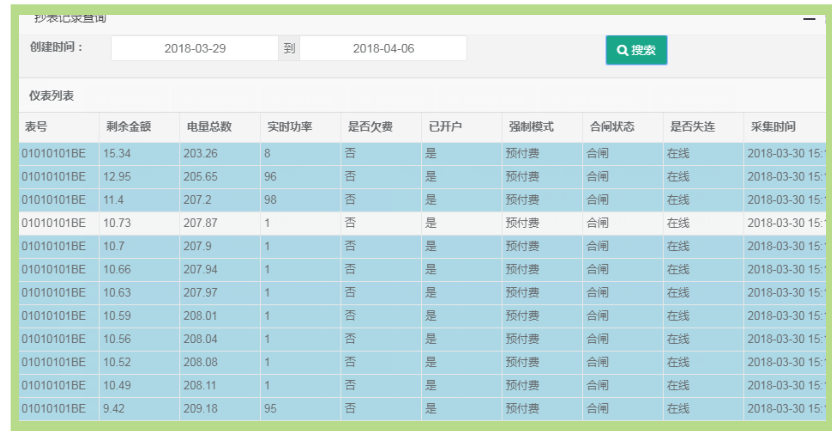
Task: Click the end date field 2018-04-06
Action: click(x=383, y=48)
